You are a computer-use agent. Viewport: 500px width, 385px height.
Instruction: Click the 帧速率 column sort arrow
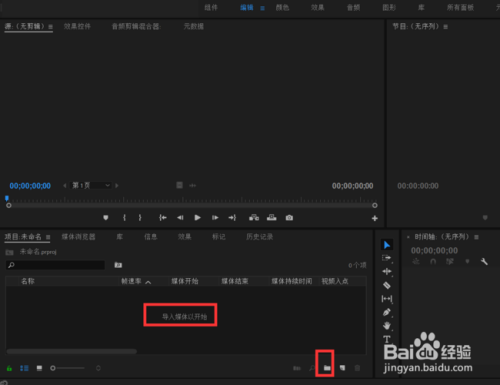click(148, 282)
